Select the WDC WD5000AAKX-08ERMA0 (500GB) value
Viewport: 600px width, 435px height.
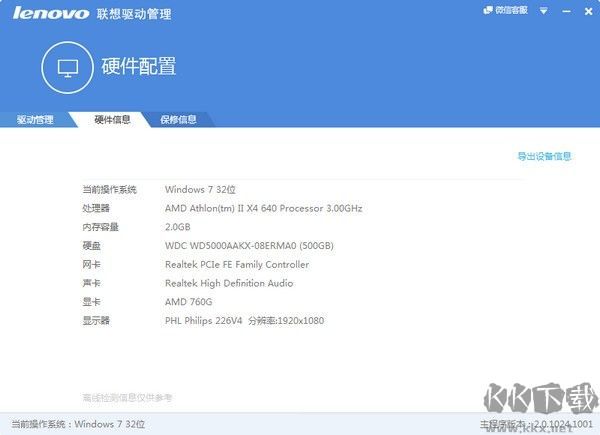pyautogui.click(x=249, y=246)
